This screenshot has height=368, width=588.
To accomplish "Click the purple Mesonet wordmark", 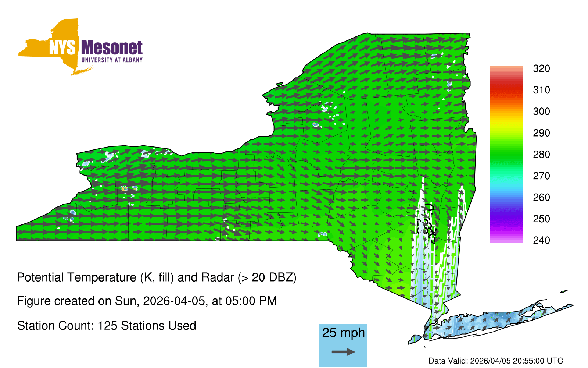I will (x=112, y=48).
